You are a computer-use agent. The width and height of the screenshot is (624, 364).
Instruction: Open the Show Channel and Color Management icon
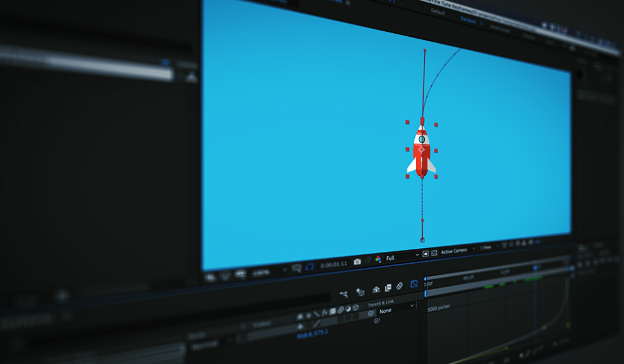click(378, 259)
